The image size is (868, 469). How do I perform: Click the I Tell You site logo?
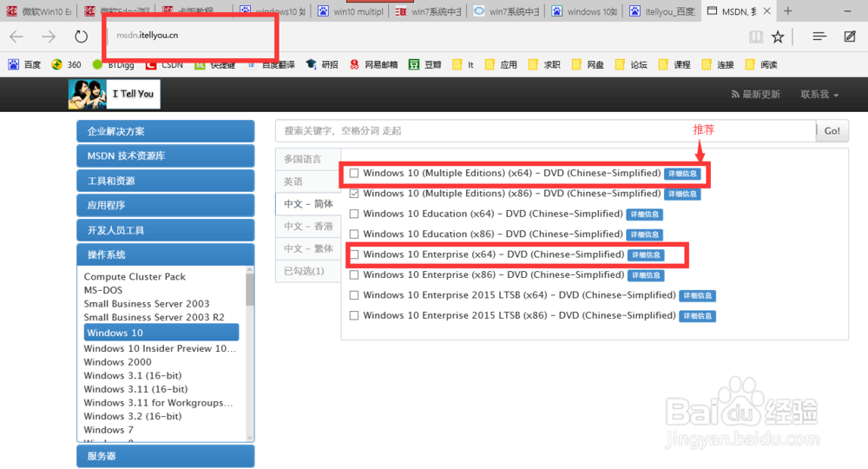(115, 94)
